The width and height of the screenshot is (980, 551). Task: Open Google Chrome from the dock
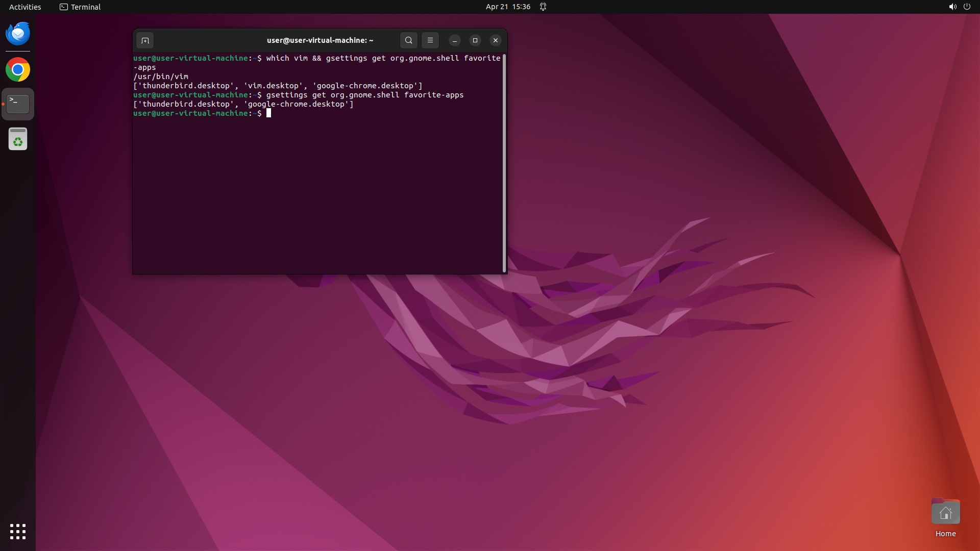click(x=18, y=69)
